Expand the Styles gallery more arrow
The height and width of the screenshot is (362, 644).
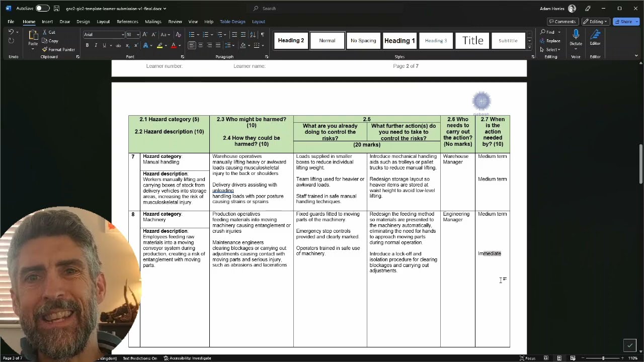(x=529, y=47)
